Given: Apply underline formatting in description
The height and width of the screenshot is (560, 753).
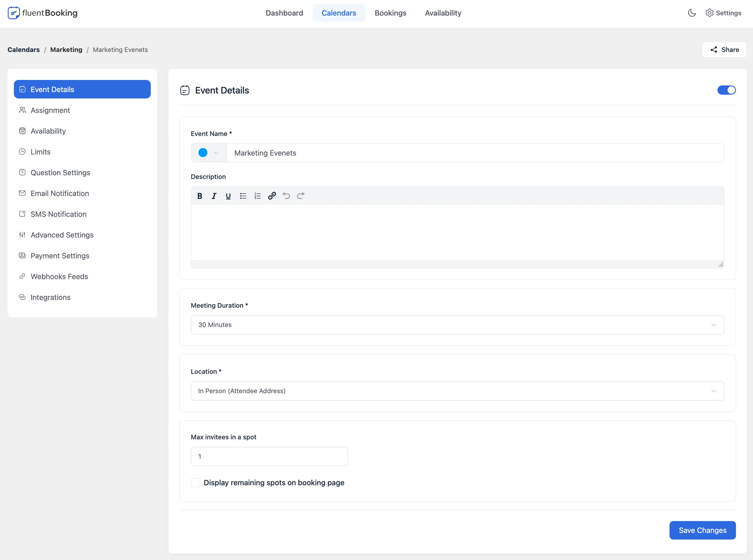Looking at the screenshot, I should pyautogui.click(x=228, y=196).
